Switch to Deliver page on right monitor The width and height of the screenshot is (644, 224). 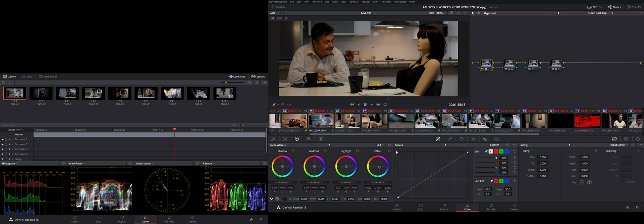pos(515,207)
